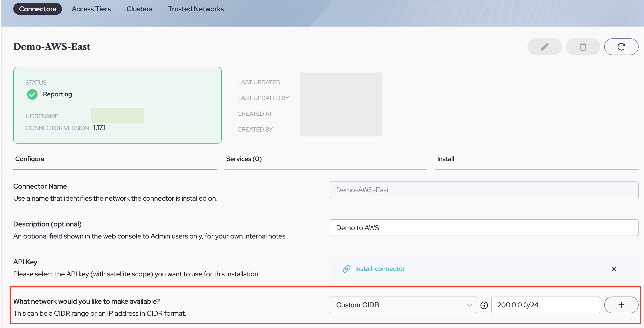Viewport: 644px width, 328px height.
Task: Click the Description field with Demo to AWS
Action: click(483, 228)
